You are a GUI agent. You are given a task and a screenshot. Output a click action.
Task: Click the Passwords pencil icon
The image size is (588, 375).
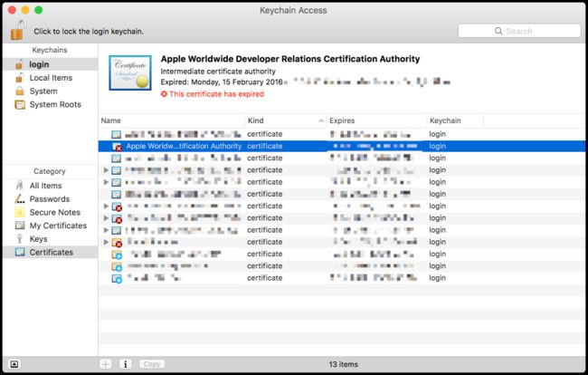click(20, 199)
